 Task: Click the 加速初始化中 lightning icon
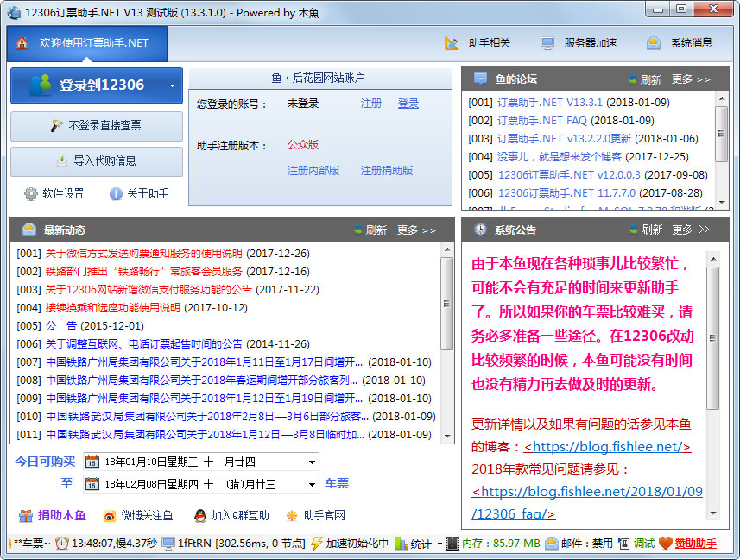pyautogui.click(x=316, y=544)
